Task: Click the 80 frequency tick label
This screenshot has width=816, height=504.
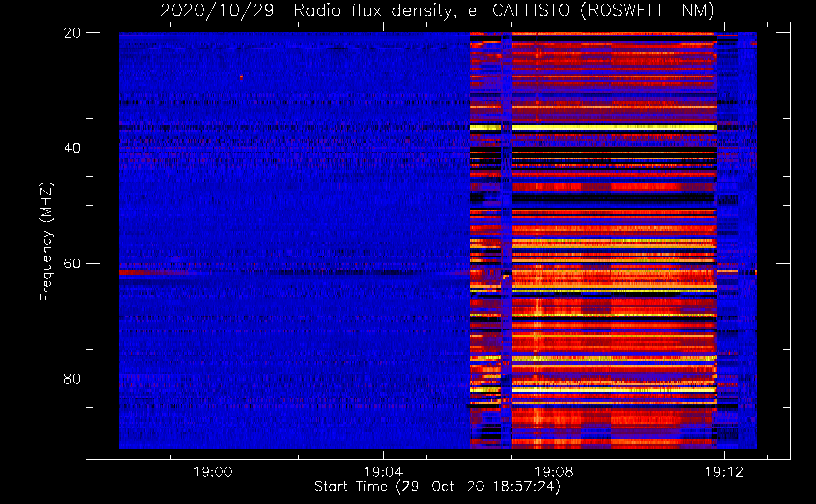Action: 72,379
